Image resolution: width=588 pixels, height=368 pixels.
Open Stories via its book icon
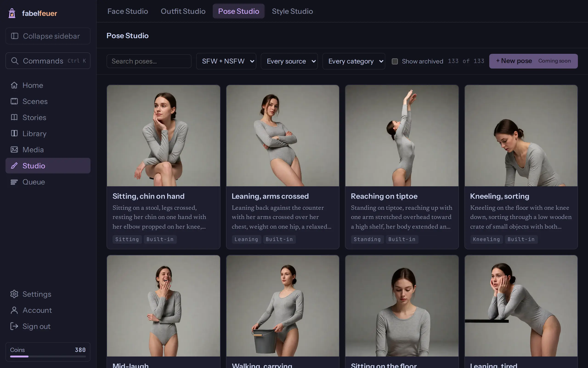click(14, 117)
